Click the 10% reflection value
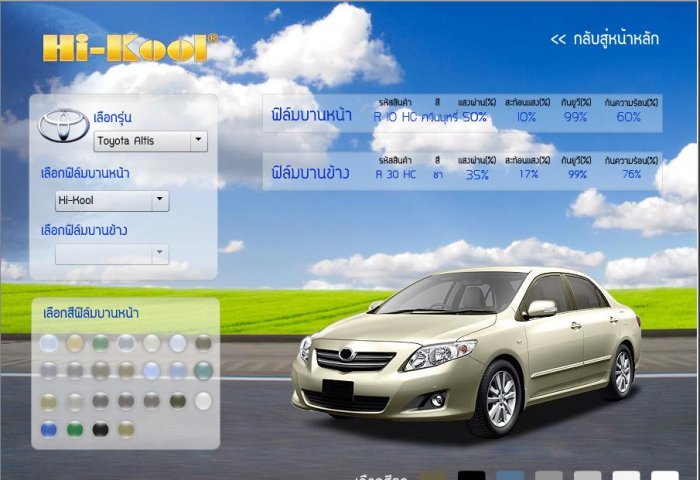This screenshot has width=700, height=480. pyautogui.click(x=526, y=117)
